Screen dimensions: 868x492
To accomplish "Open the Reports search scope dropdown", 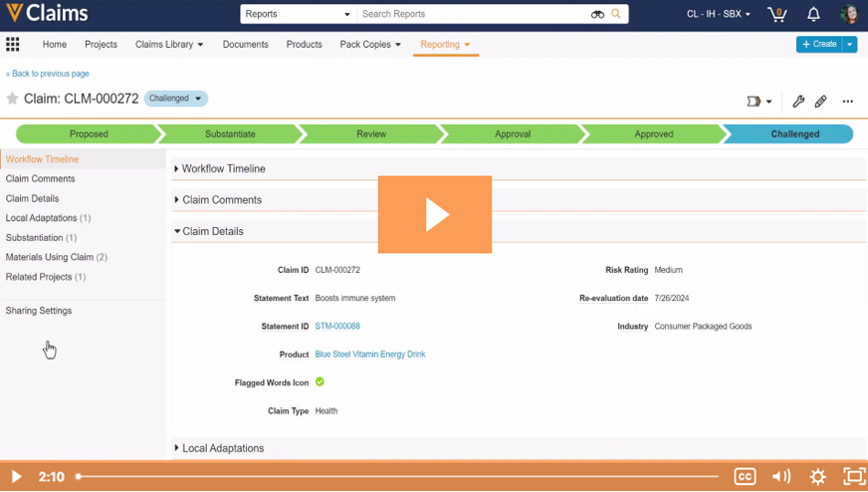I will (x=298, y=14).
